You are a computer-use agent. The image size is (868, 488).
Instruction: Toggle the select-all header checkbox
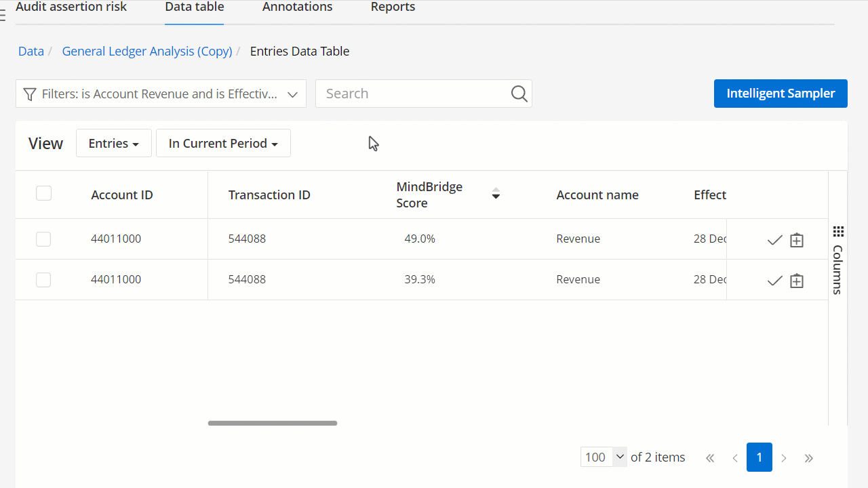43,193
